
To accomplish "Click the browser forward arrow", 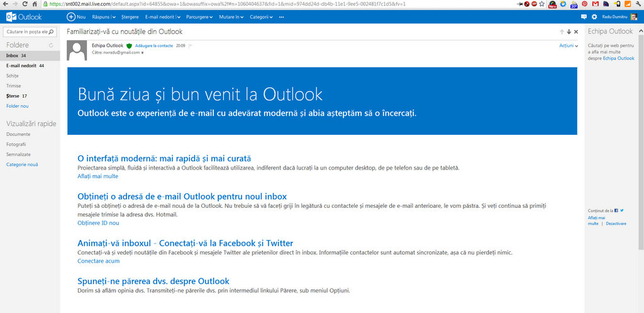I will point(15,4).
